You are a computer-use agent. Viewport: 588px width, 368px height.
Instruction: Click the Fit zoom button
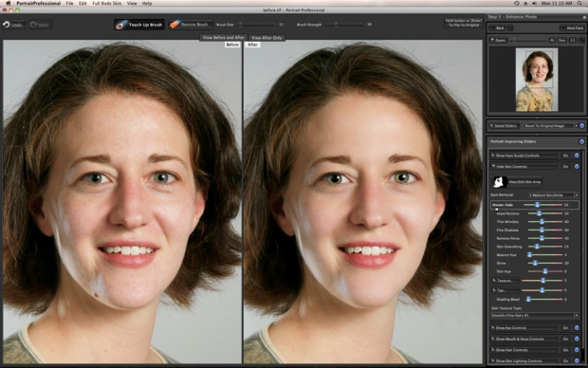552,40
